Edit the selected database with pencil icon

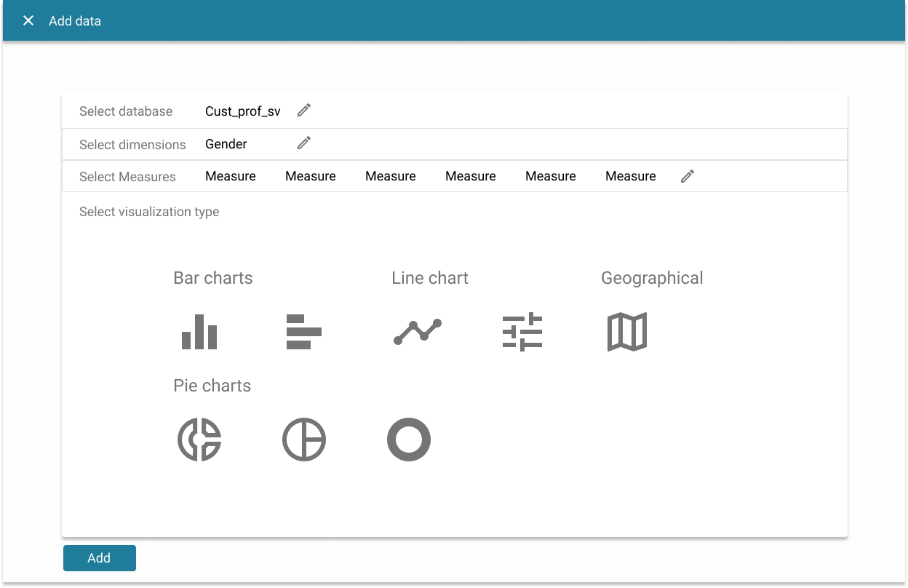304,111
